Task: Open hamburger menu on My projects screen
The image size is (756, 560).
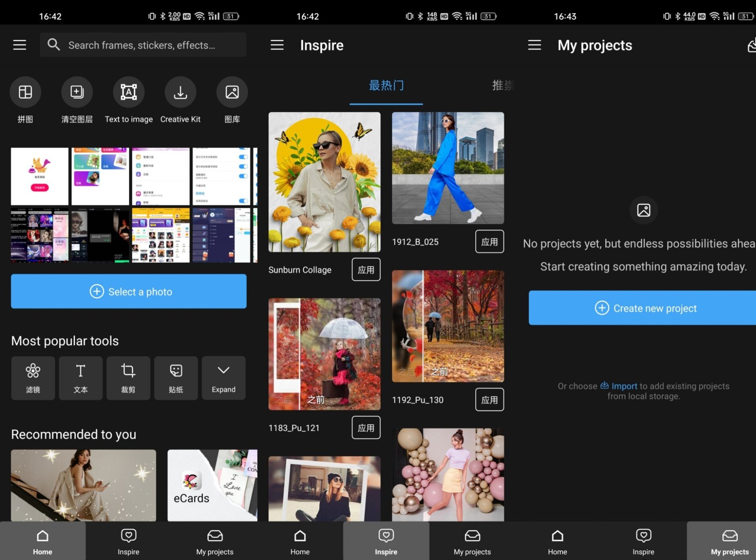Action: coord(534,45)
